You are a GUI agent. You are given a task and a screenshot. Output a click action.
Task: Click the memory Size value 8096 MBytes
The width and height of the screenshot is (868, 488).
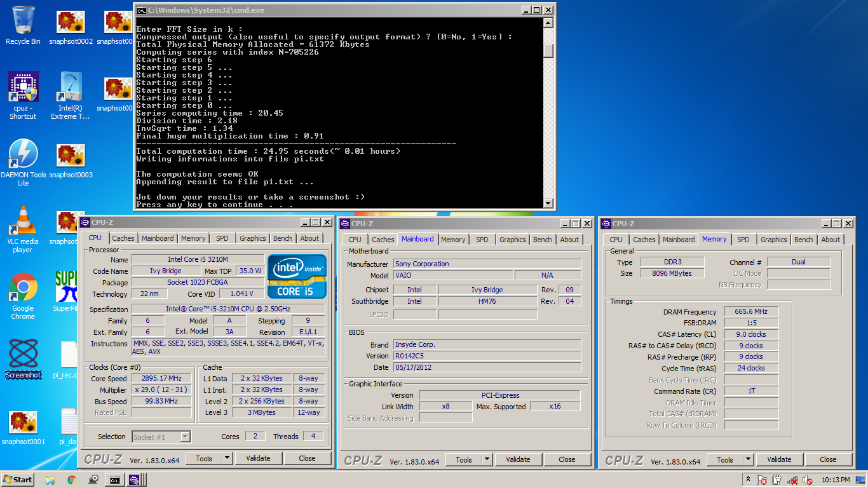pos(672,273)
